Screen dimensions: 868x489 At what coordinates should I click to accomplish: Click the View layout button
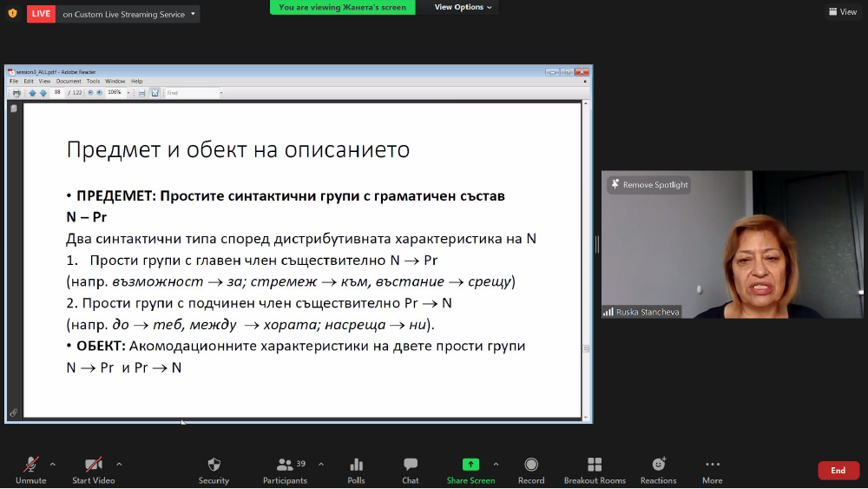pyautogui.click(x=842, y=12)
